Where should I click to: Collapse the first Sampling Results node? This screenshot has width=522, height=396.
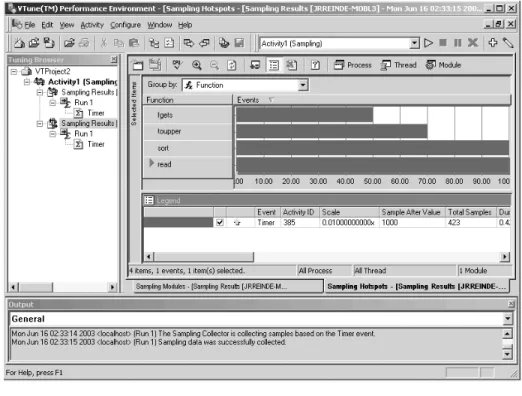click(x=40, y=92)
